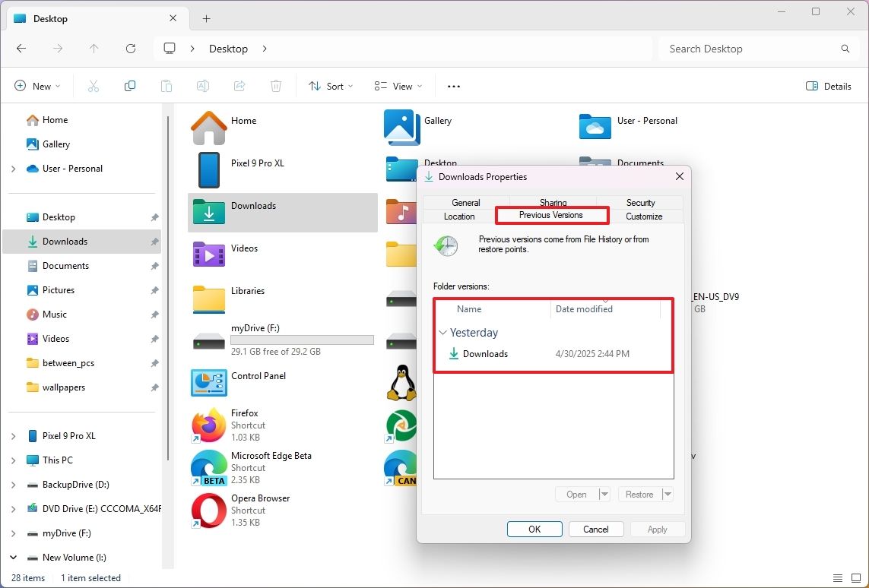Click the Delete icon in the toolbar
Viewport: 869px width, 588px height.
coord(275,86)
